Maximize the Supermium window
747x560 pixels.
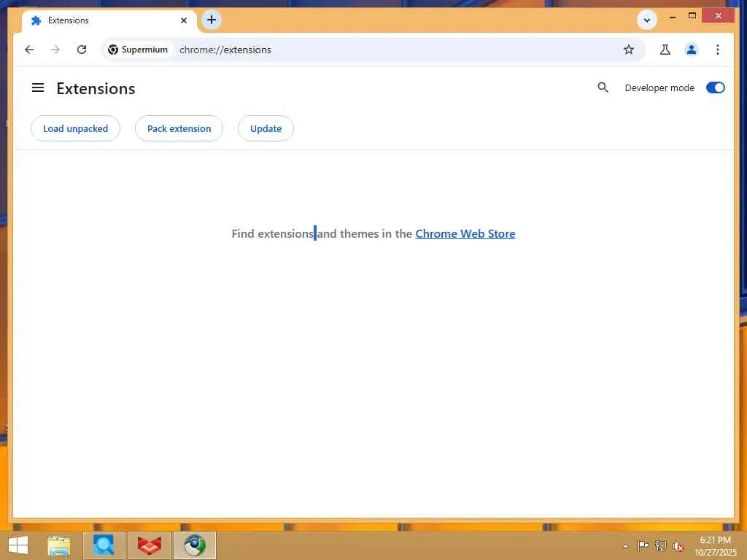pos(692,16)
